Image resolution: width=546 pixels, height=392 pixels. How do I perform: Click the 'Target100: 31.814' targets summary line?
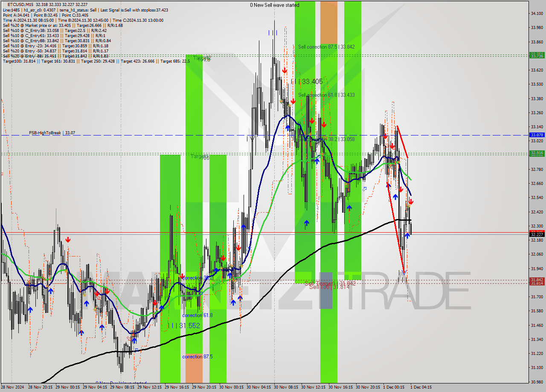pyautogui.click(x=96, y=61)
